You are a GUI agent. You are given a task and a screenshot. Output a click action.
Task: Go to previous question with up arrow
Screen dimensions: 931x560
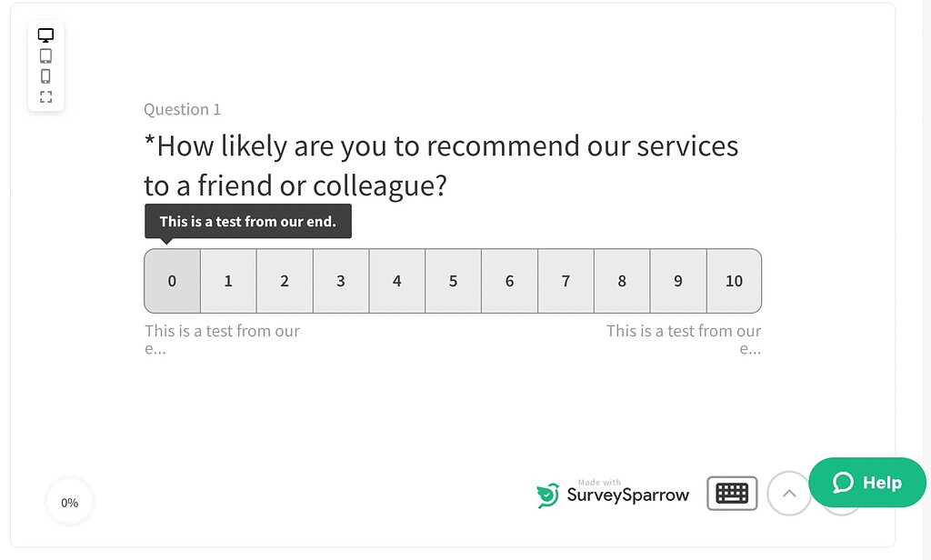789,494
